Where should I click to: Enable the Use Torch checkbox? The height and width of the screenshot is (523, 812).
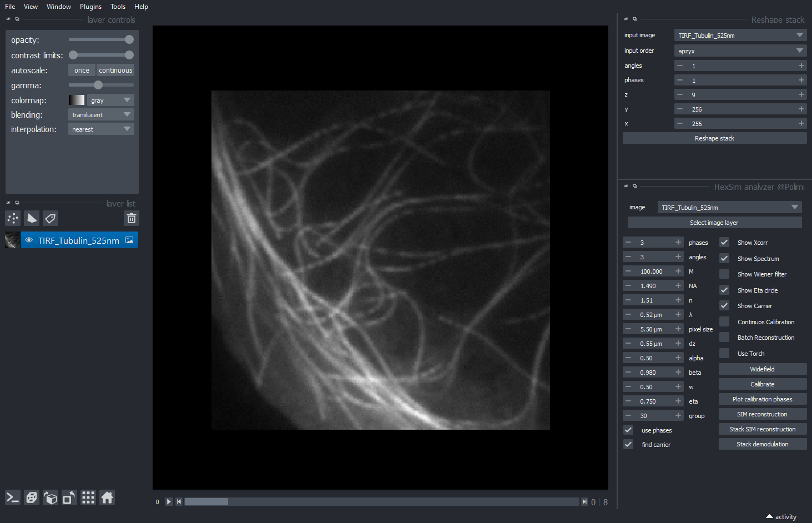click(724, 354)
